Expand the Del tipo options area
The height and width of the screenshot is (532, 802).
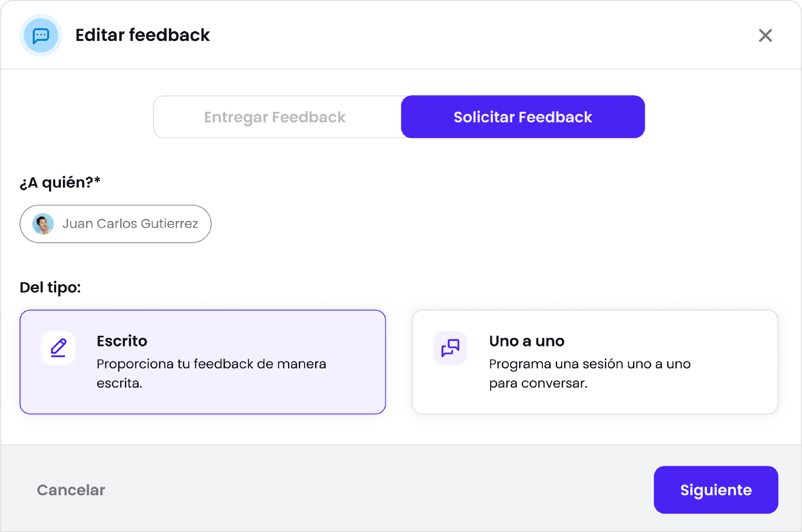coord(50,287)
